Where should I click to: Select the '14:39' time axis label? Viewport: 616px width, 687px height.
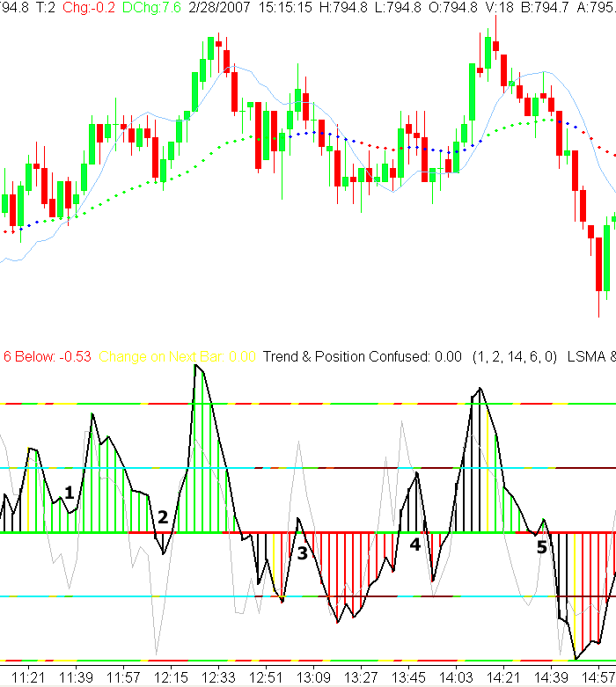[551, 677]
